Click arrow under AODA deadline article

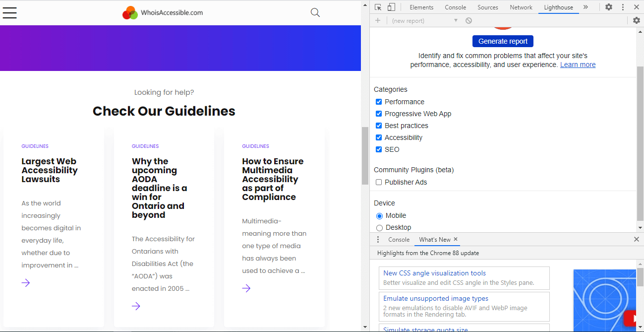[x=136, y=306]
